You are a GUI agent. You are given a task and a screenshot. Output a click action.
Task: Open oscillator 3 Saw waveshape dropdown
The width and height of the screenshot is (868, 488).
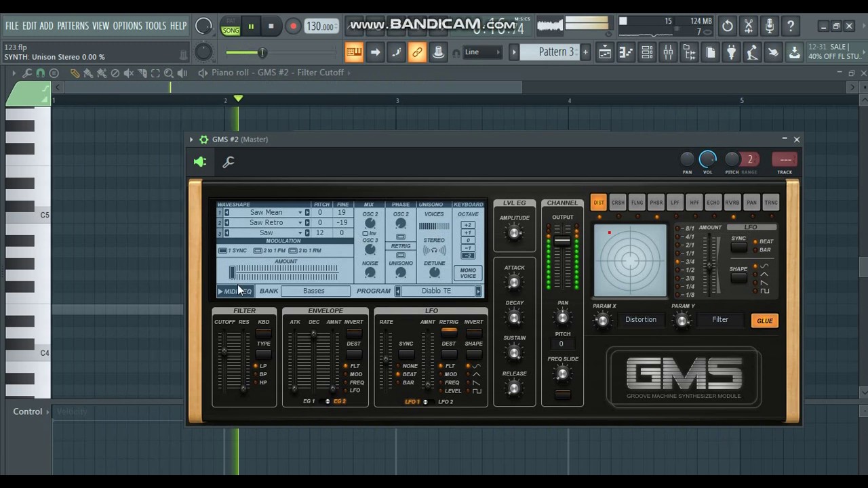click(x=300, y=233)
